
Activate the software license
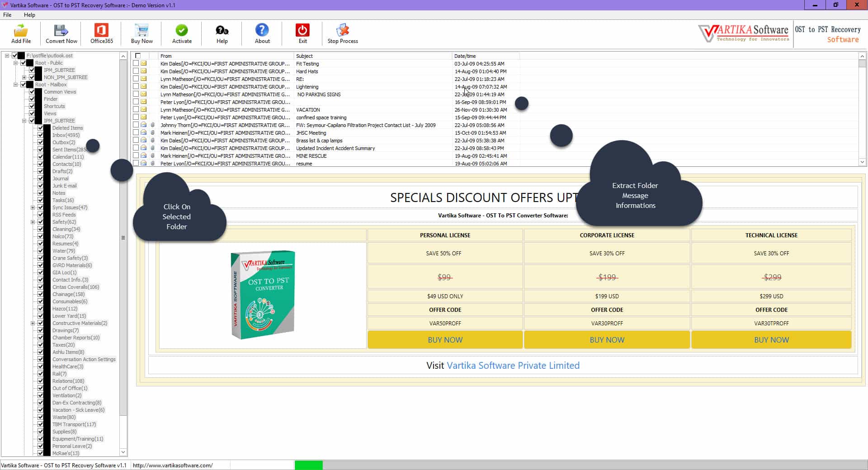(x=182, y=34)
